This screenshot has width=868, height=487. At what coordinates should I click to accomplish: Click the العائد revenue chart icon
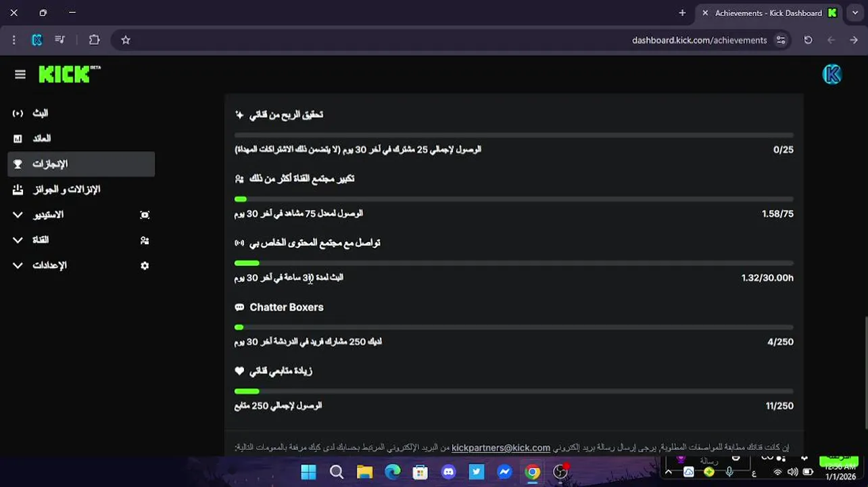point(18,139)
